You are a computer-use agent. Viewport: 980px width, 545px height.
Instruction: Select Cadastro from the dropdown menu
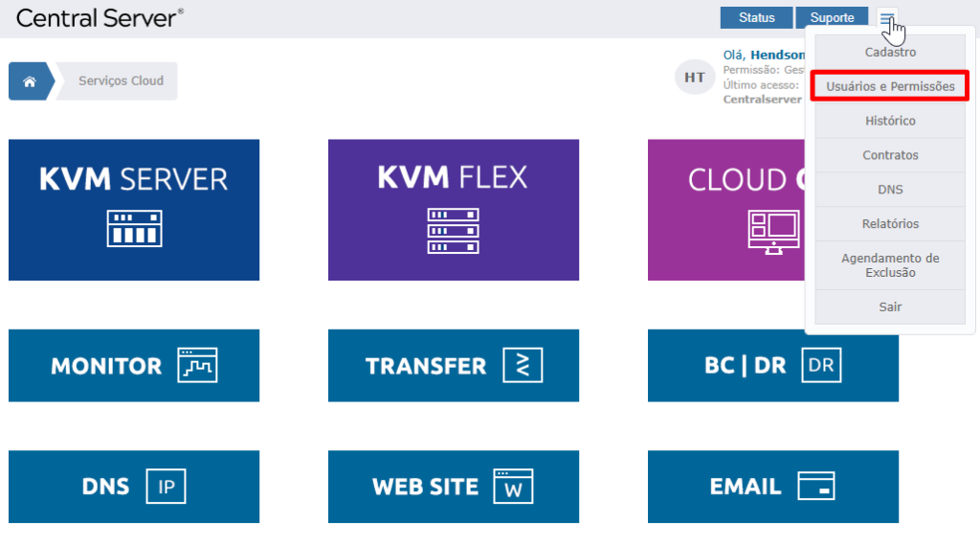pyautogui.click(x=890, y=53)
